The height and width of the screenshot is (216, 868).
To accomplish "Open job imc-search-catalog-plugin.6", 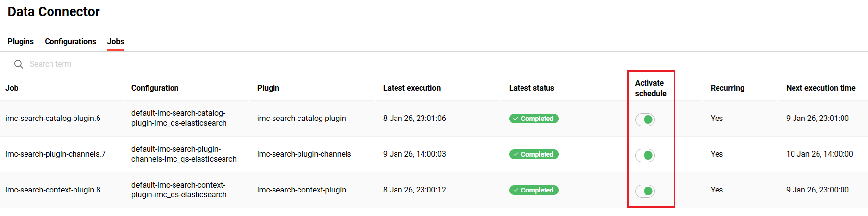I will 53,119.
